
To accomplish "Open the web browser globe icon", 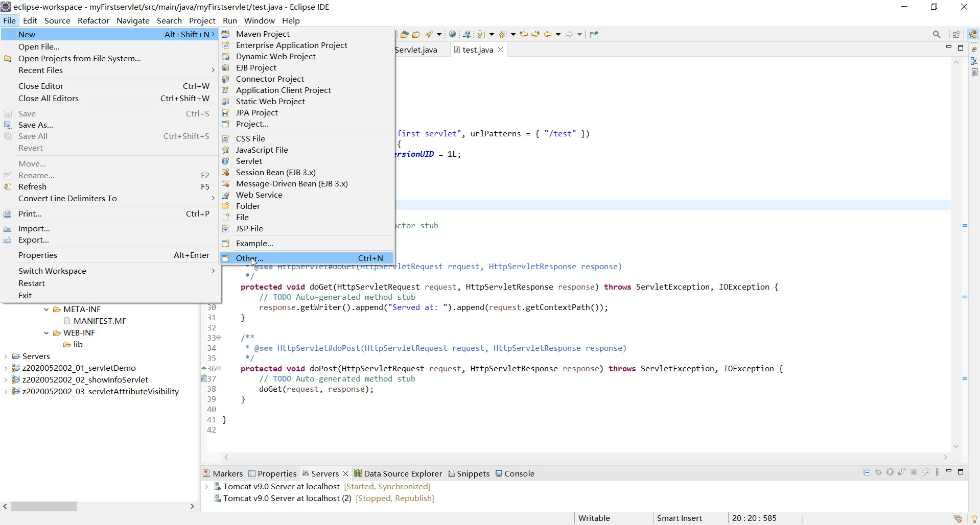I will (x=452, y=34).
